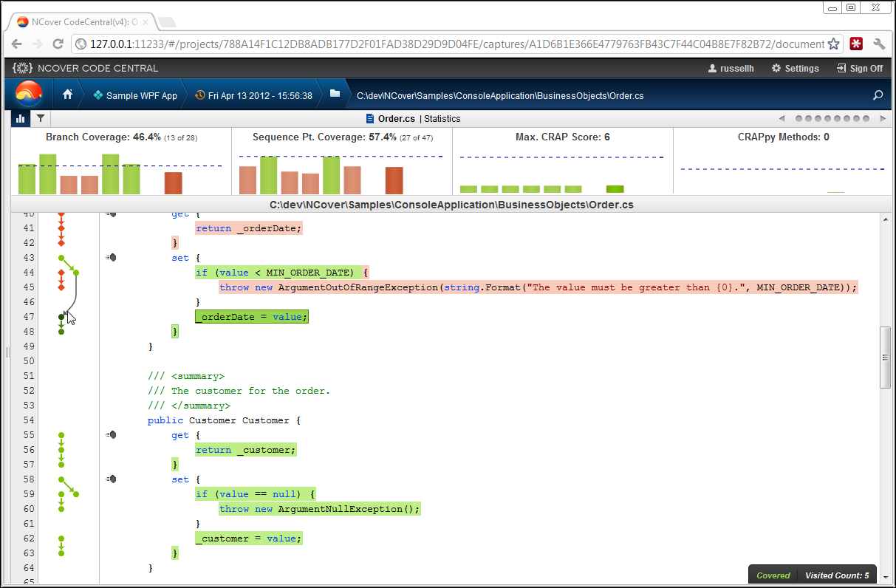Open the filter funnel icon
Screen dimensions: 896x588
click(40, 118)
